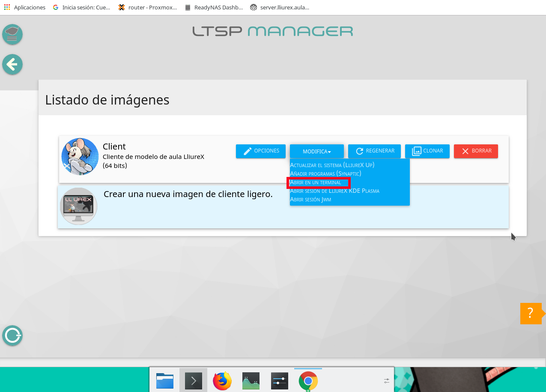Select Actualizar el sistema (LliureX Up)
The height and width of the screenshot is (392, 546).
pyautogui.click(x=332, y=165)
